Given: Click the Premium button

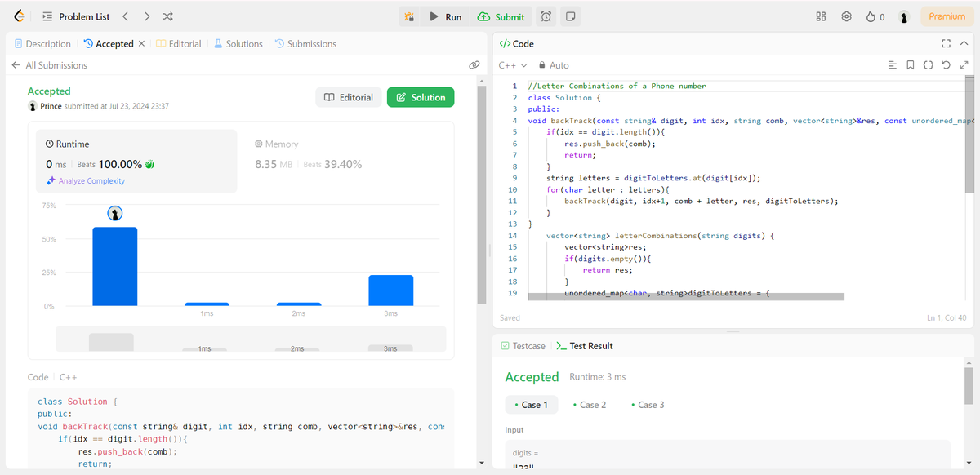Looking at the screenshot, I should pos(947,16).
